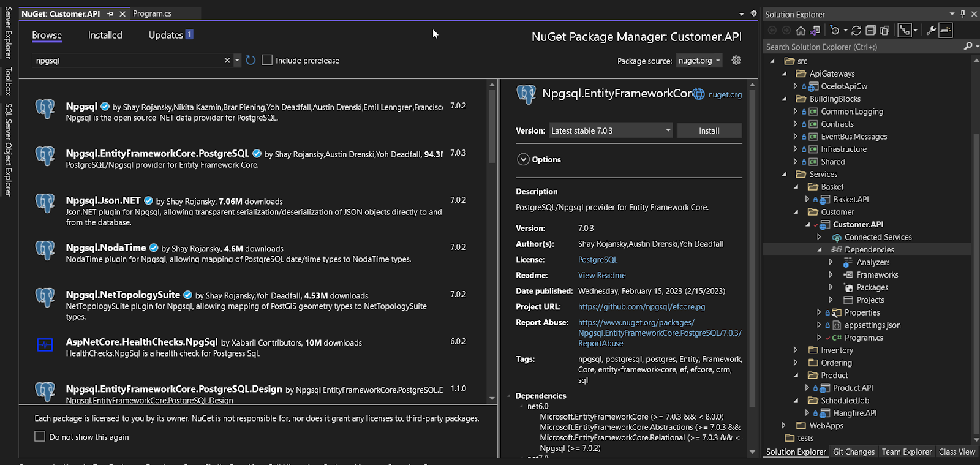Click refresh icon next to npgsql search
Image resolution: width=980 pixels, height=465 pixels.
[x=251, y=60]
